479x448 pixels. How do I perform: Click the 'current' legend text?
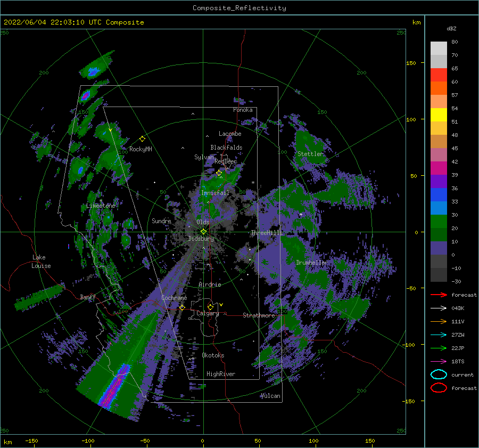tap(463, 374)
